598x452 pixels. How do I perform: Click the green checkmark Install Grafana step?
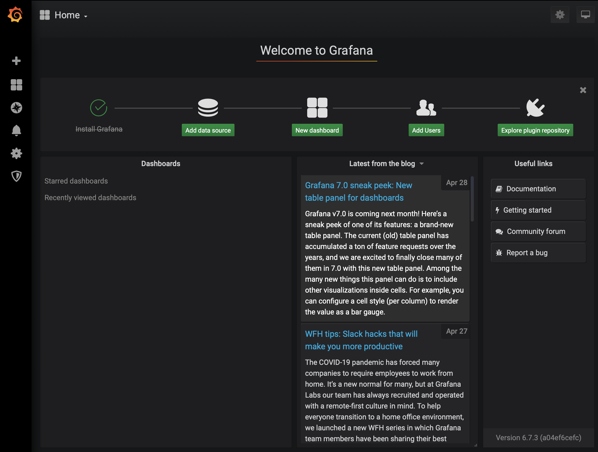[x=98, y=108]
